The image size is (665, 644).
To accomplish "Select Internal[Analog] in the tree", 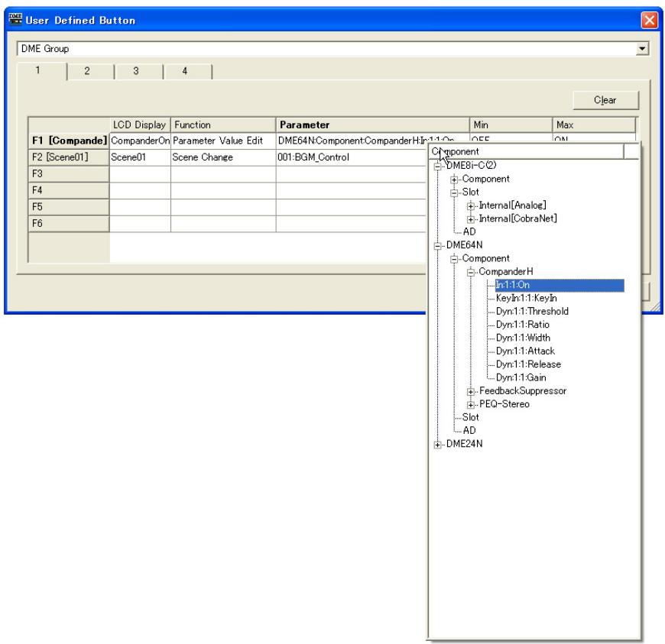I will (512, 205).
